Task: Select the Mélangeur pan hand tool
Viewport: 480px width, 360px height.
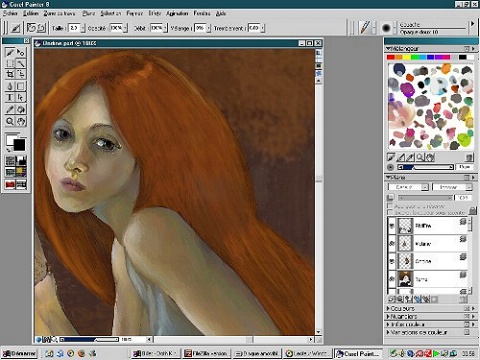Action: 430,157
